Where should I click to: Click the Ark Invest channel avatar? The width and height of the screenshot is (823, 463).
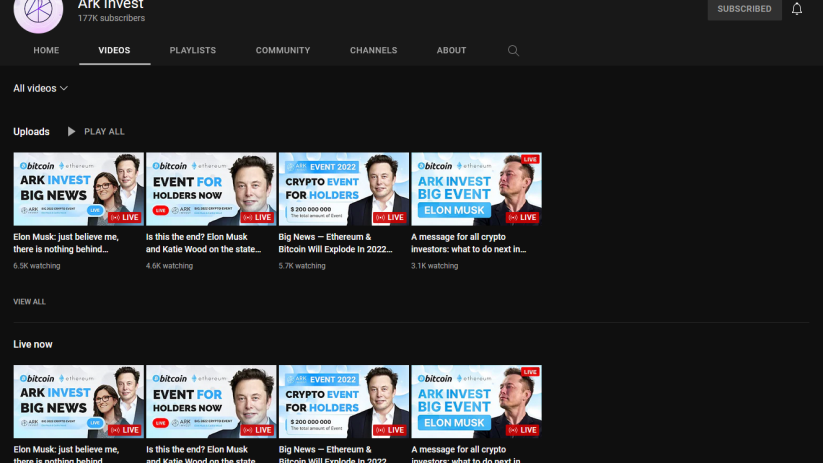click(x=38, y=10)
